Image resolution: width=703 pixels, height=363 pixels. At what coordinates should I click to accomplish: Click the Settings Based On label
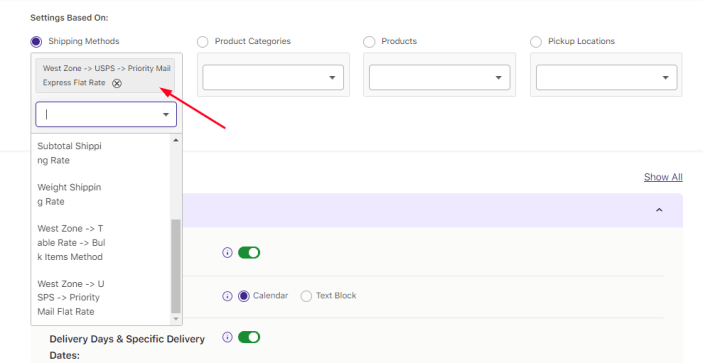click(x=69, y=18)
